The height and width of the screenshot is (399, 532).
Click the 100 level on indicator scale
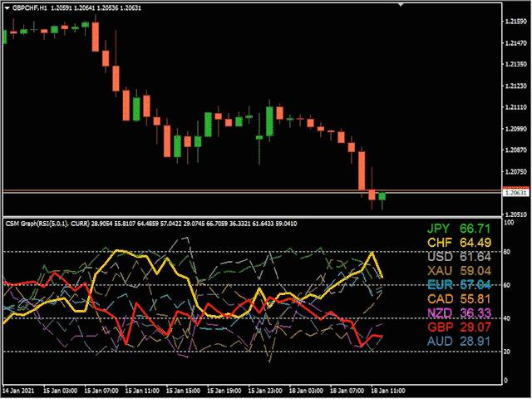(510, 223)
